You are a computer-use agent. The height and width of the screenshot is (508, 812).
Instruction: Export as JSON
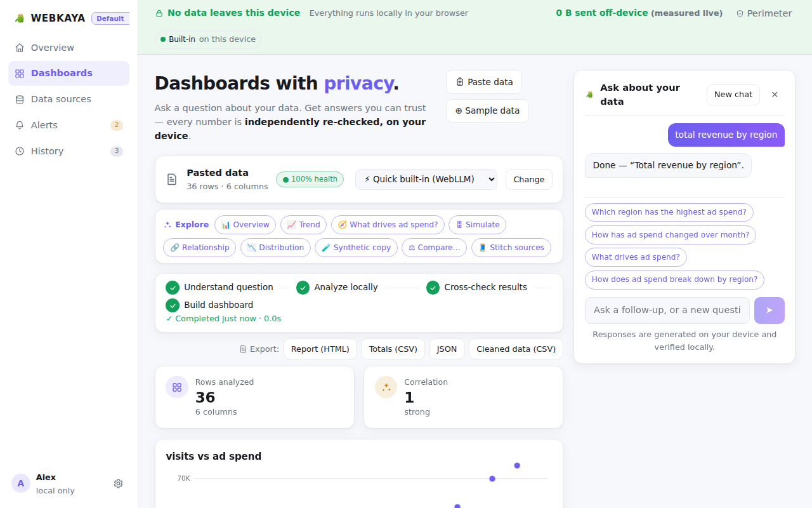click(x=447, y=349)
